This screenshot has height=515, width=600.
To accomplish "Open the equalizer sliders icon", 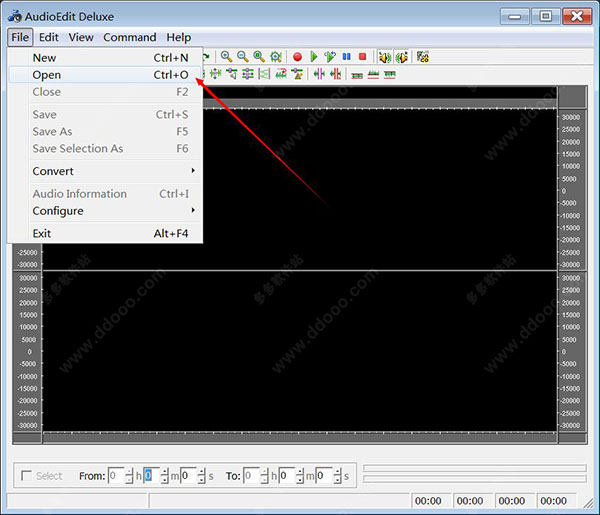I will pos(248,73).
